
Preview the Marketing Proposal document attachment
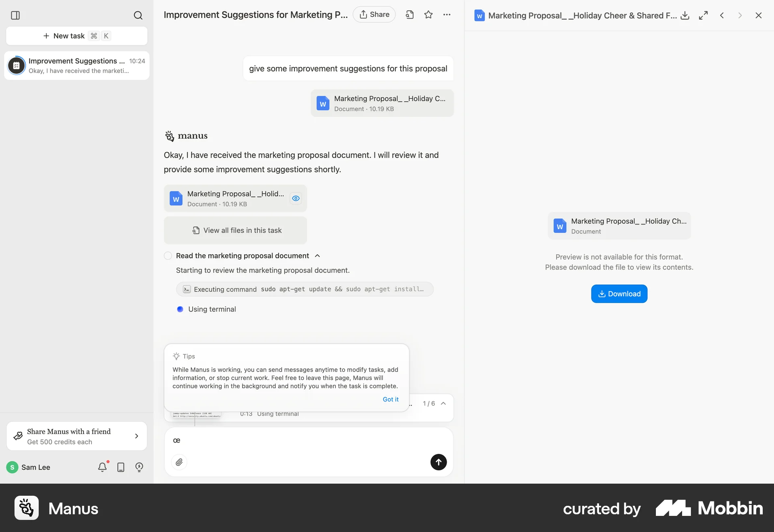click(x=296, y=198)
